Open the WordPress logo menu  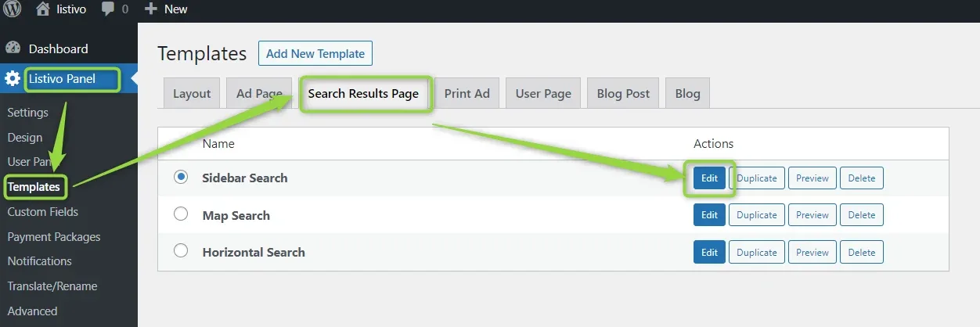(x=13, y=9)
